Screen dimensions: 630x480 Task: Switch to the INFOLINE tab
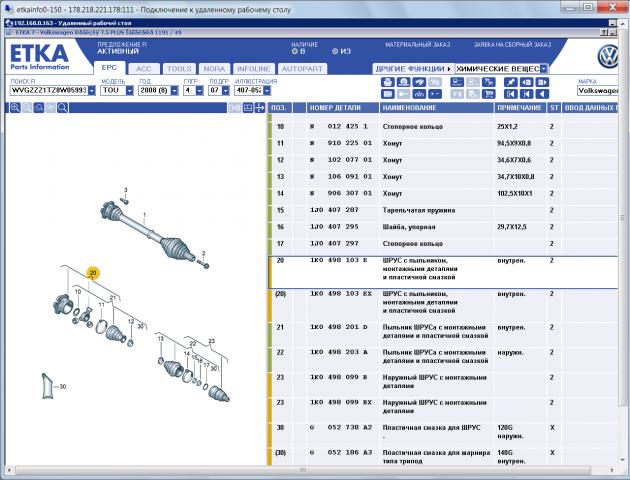254,69
